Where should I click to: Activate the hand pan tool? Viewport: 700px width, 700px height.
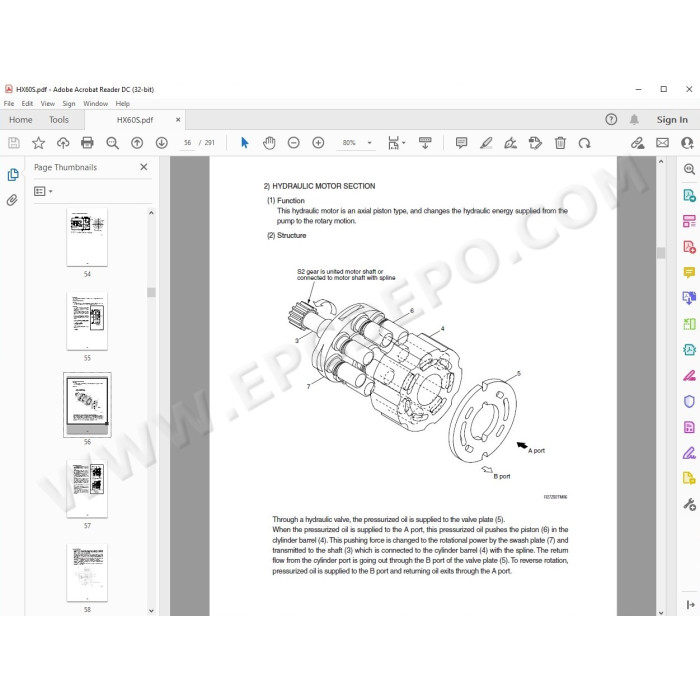point(269,143)
